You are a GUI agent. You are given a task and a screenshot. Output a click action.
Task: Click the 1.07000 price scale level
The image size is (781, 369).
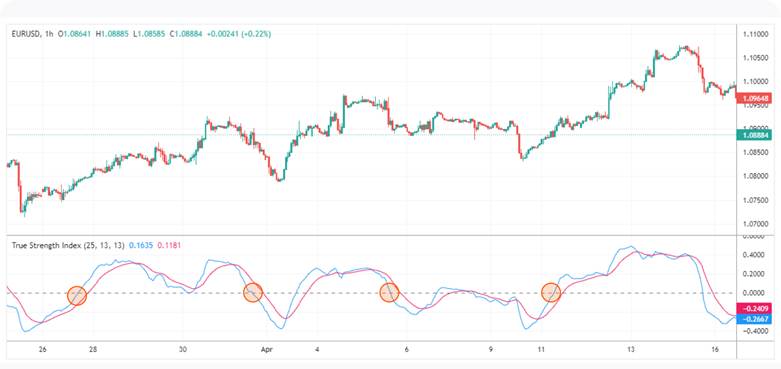pos(756,224)
